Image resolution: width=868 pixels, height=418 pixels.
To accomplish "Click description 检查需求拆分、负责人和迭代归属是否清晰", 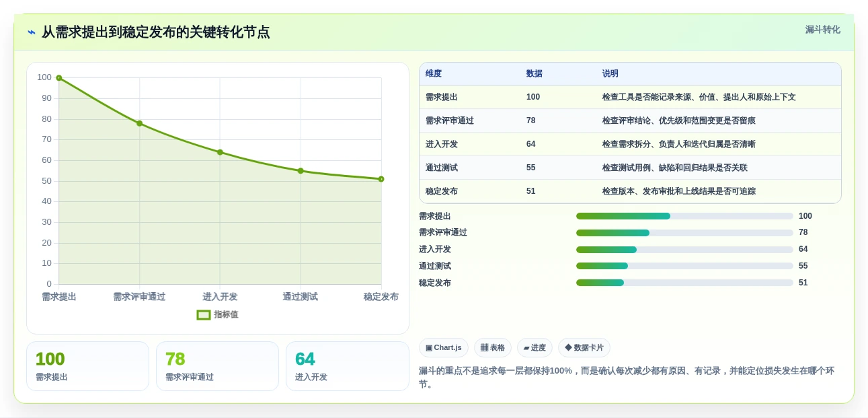I will tap(679, 144).
